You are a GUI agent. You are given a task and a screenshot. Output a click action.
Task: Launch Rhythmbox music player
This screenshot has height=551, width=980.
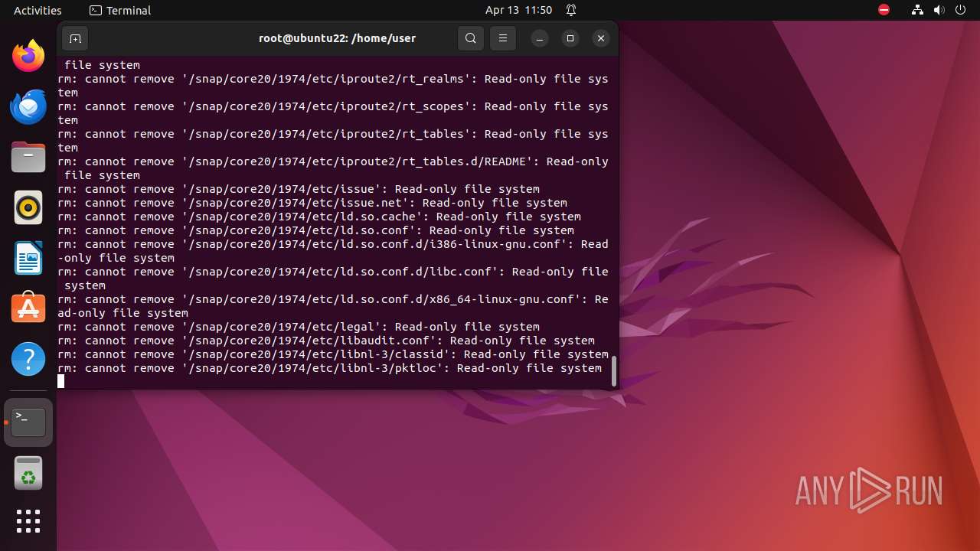point(28,207)
